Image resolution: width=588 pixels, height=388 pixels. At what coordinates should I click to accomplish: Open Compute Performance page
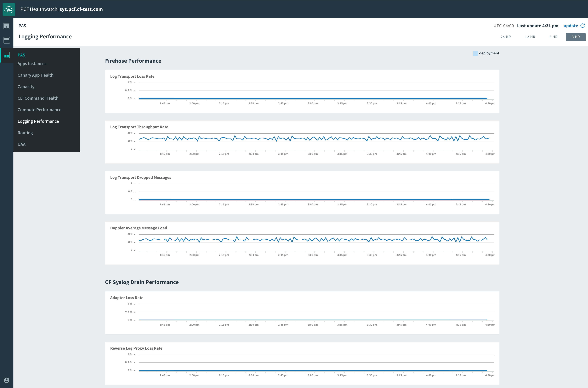[x=39, y=109]
